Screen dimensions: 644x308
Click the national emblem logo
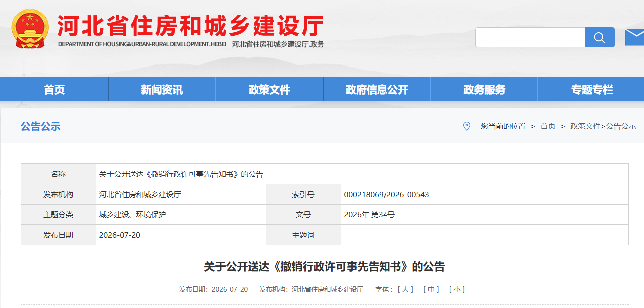31,29
